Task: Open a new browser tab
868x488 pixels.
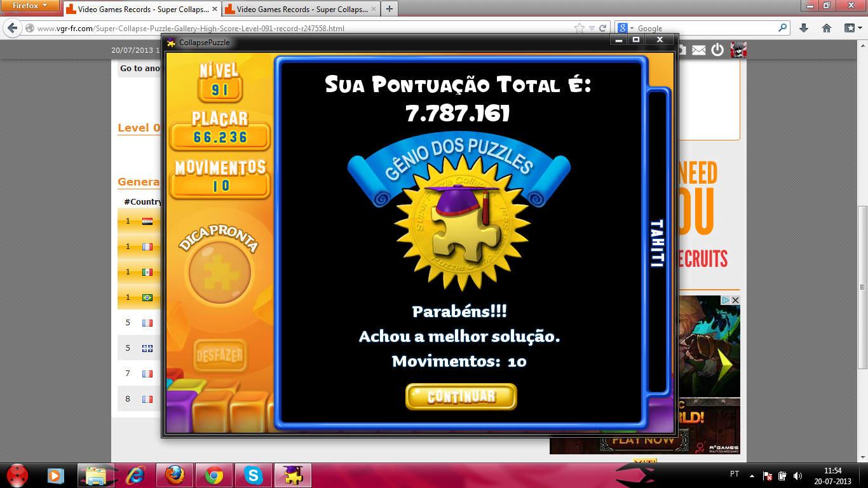Action: click(389, 9)
